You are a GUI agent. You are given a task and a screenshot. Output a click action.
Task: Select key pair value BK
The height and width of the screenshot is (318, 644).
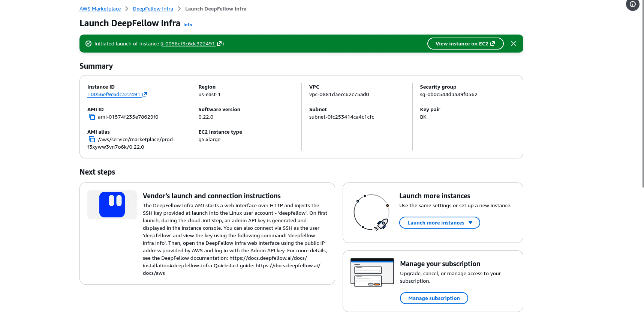tap(423, 117)
